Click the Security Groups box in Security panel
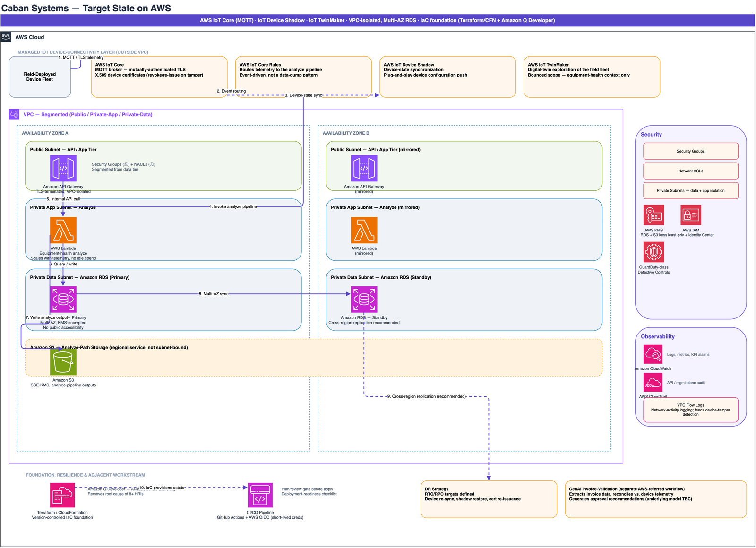 [x=690, y=151]
